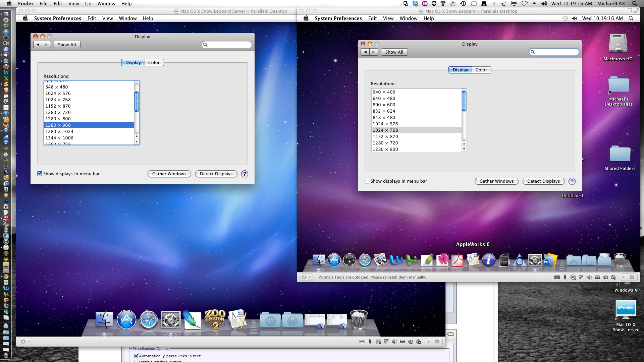Open power dropdown in Snow Leopard VM status bar
Screen dimensions: 644x362
tap(306, 277)
